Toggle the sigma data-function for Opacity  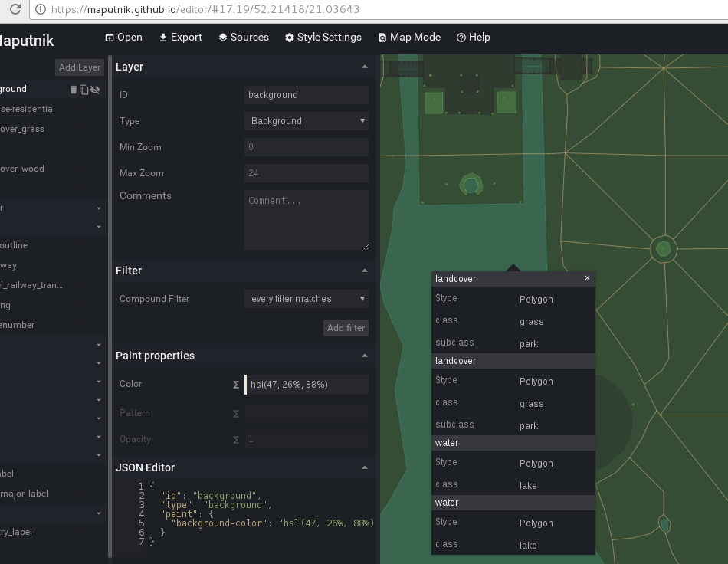(x=236, y=439)
